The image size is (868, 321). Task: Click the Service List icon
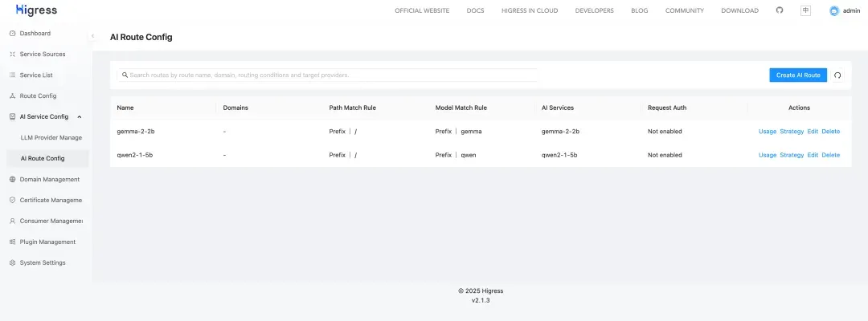pos(12,75)
